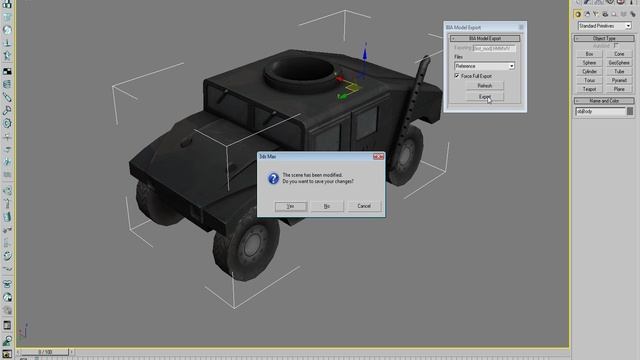This screenshot has height=360, width=640.
Task: Collapse the Name and Color rollout
Action: pyautogui.click(x=604, y=100)
